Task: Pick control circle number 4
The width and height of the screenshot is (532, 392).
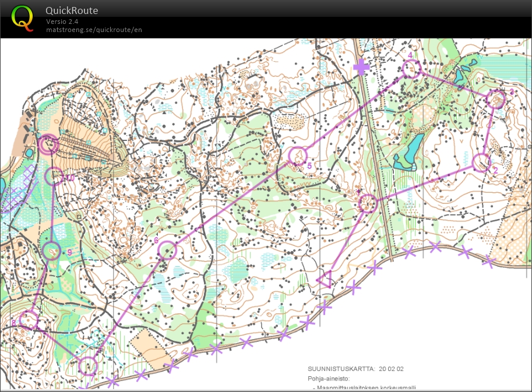Action: point(411,69)
